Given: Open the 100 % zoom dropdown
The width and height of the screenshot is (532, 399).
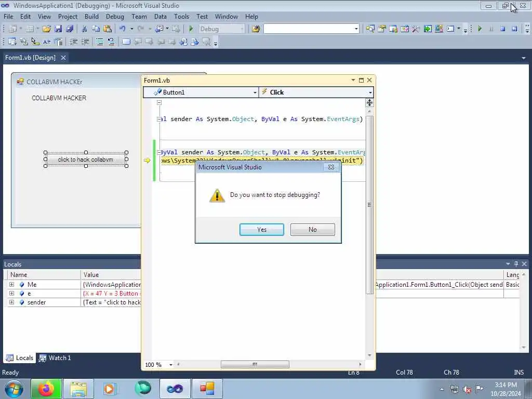Looking at the screenshot, I should pyautogui.click(x=170, y=365).
